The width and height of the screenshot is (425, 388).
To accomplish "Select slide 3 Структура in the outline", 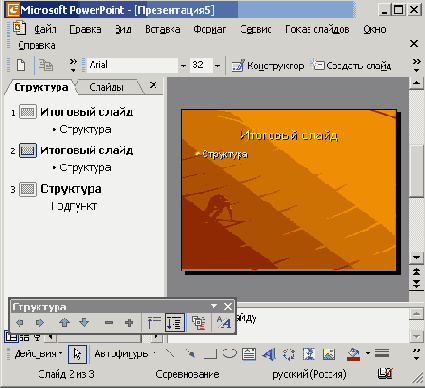I will (71, 189).
